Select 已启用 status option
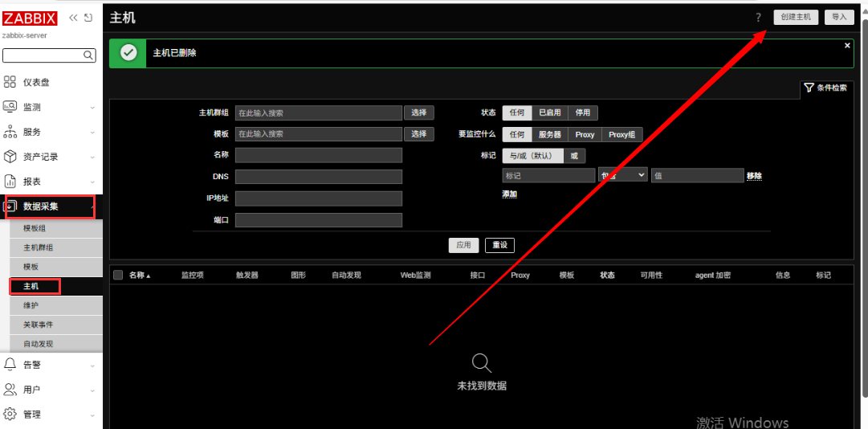 pos(549,113)
